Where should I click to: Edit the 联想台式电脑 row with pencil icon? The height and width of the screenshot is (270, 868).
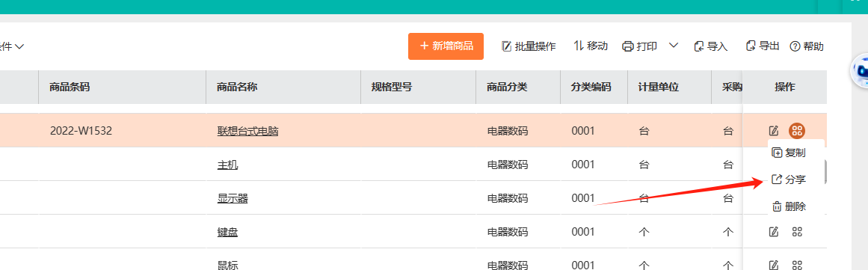[774, 131]
